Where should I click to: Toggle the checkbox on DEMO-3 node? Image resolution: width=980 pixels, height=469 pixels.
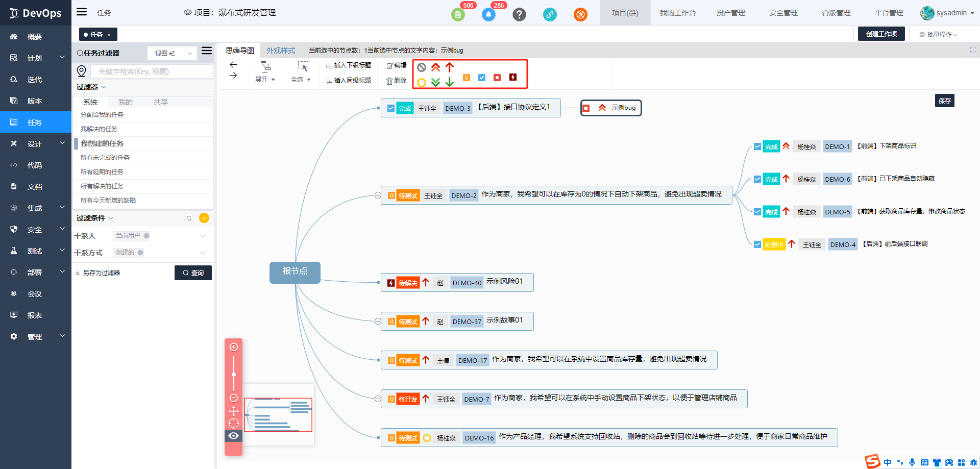tap(391, 108)
